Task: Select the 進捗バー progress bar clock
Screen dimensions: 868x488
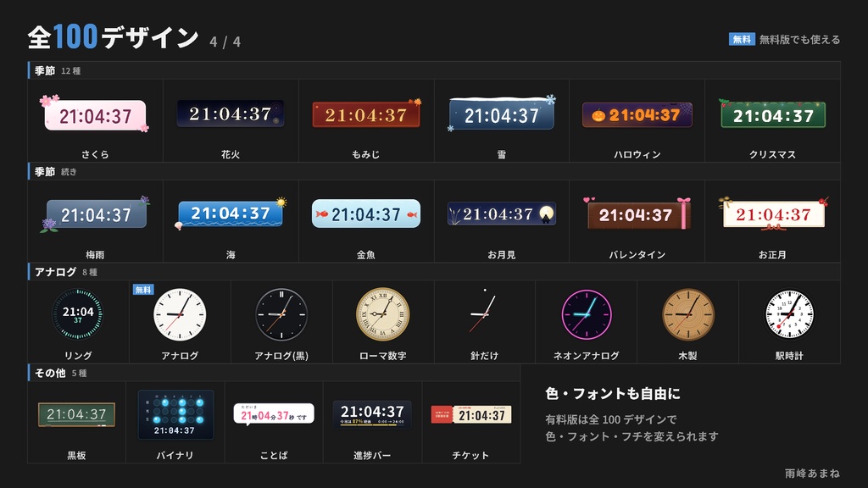Action: click(x=372, y=414)
